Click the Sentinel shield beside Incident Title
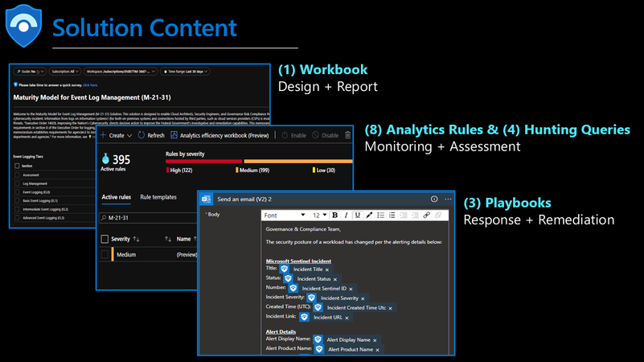 click(x=285, y=269)
